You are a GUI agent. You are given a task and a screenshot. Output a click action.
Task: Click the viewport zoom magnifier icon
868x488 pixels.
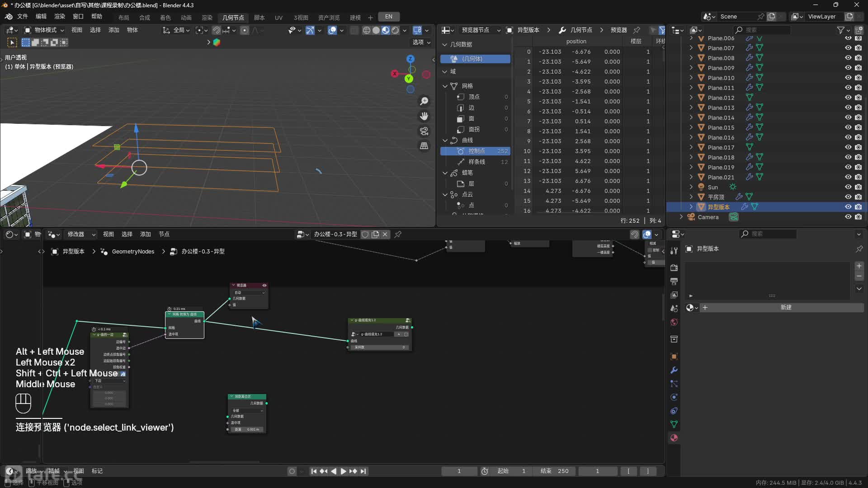[424, 101]
